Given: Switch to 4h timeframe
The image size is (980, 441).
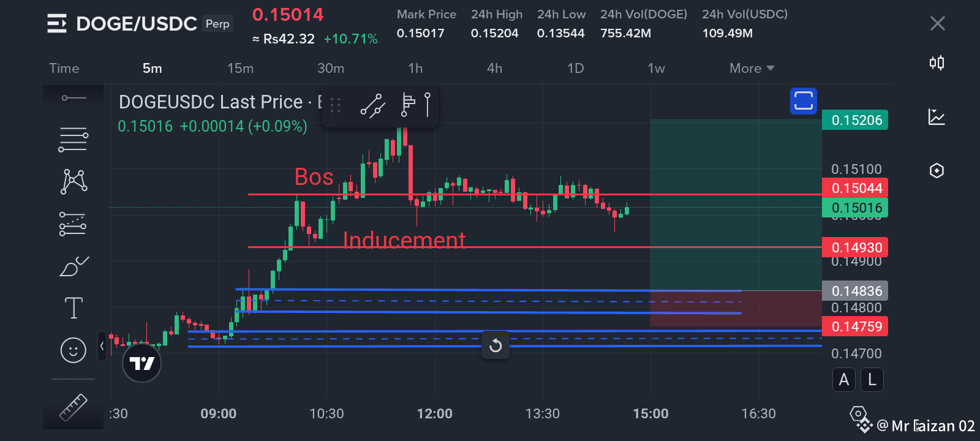Looking at the screenshot, I should pos(495,69).
